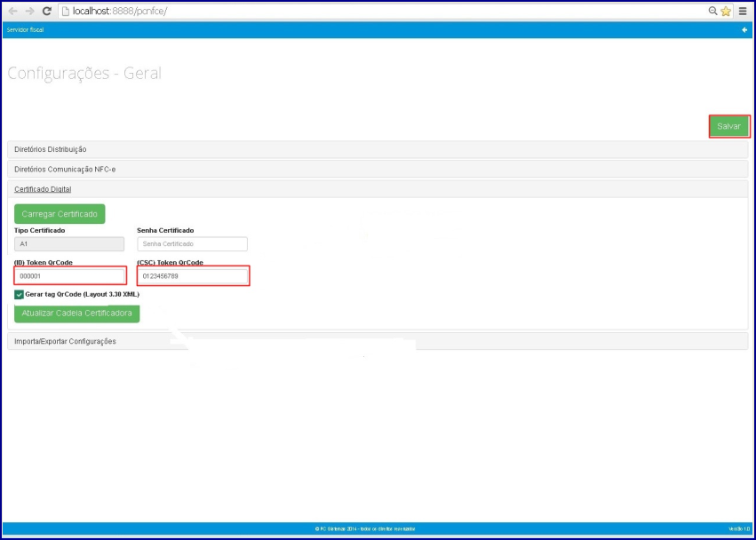
Task: Click the (ID) Token QrCode label
Action: tap(44, 263)
